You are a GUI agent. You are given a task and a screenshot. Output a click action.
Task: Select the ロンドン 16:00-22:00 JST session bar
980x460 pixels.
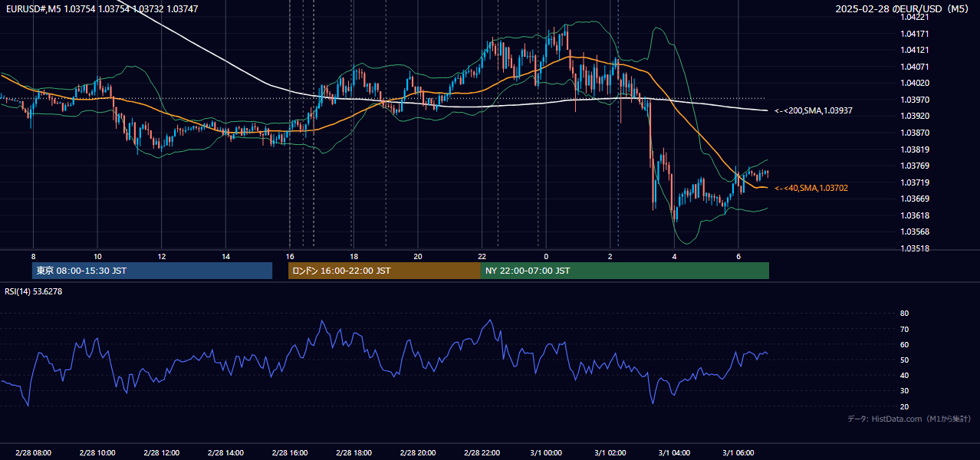[384, 271]
